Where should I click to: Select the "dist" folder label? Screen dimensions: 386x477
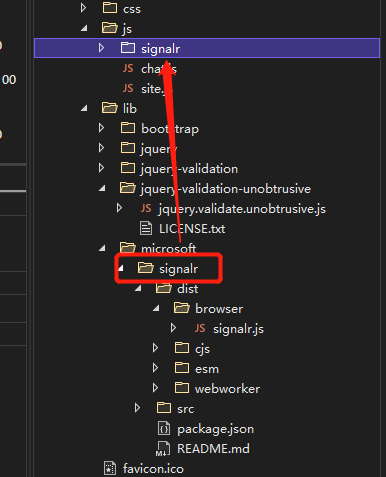coord(187,289)
